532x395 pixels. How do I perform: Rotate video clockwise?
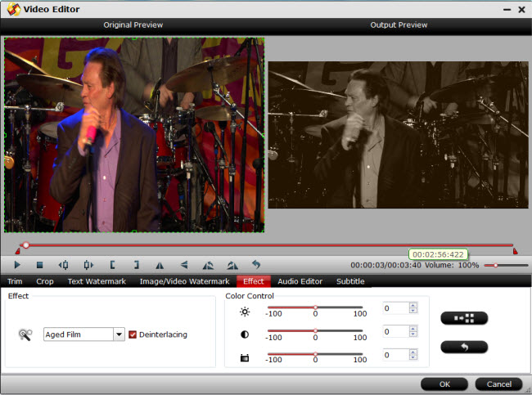(232, 265)
